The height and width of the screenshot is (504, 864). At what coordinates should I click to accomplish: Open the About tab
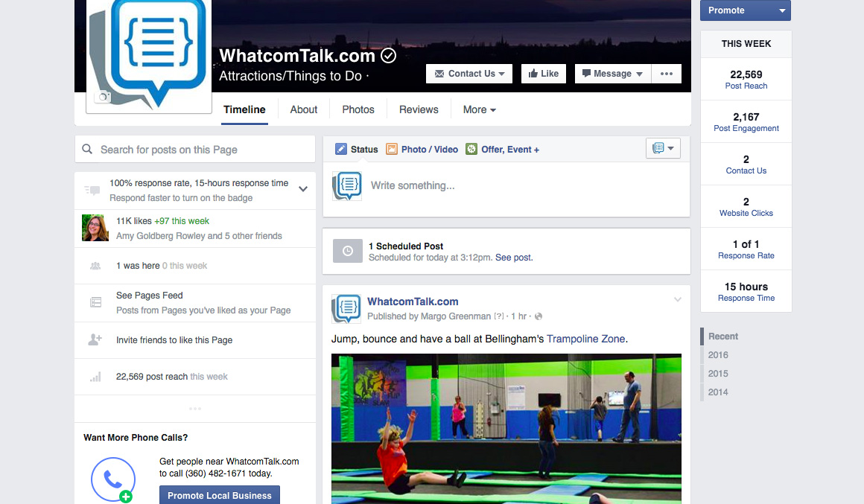[x=304, y=109]
